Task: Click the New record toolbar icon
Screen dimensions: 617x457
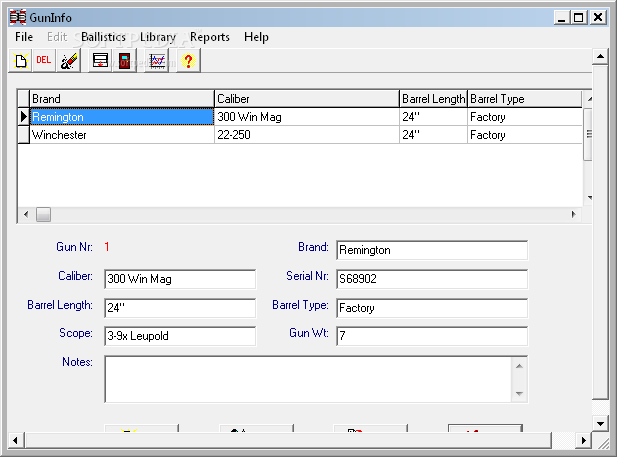Action: [20, 61]
